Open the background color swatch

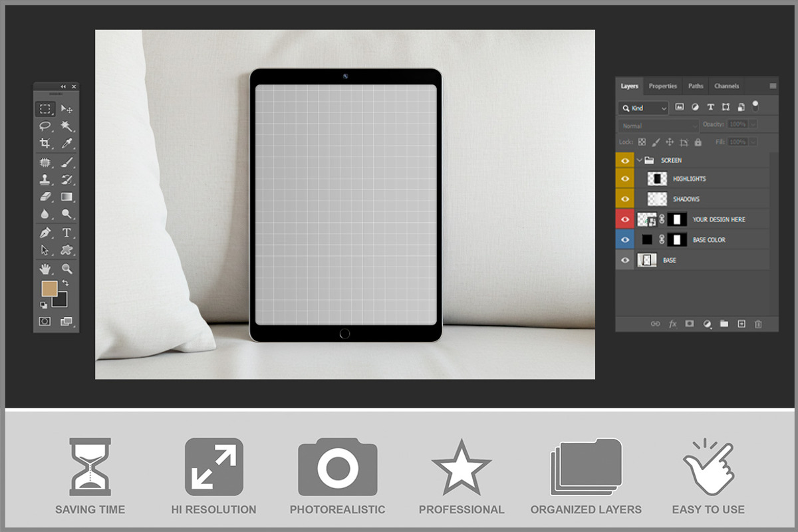click(x=61, y=301)
